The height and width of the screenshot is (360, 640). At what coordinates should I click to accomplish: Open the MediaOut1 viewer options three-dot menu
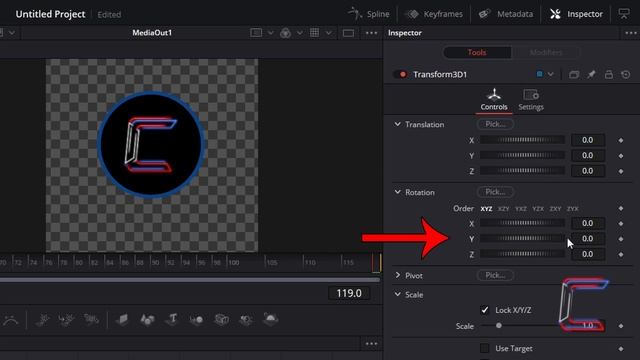(371, 33)
